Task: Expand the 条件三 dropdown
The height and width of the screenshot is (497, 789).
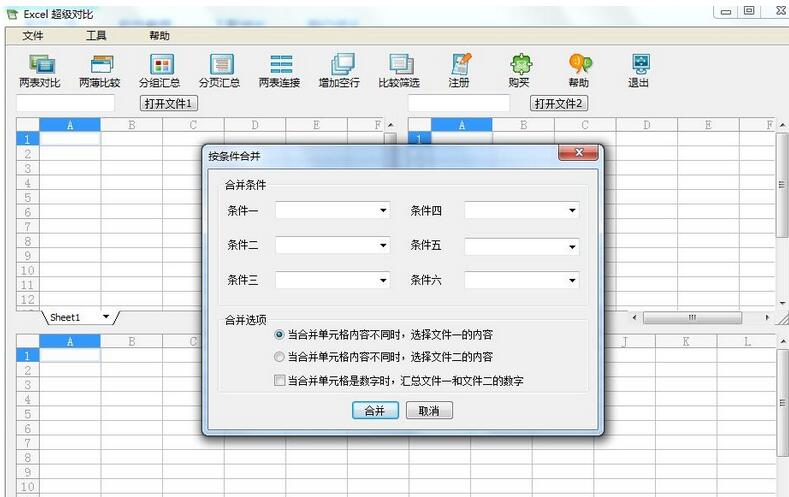Action: tap(383, 280)
